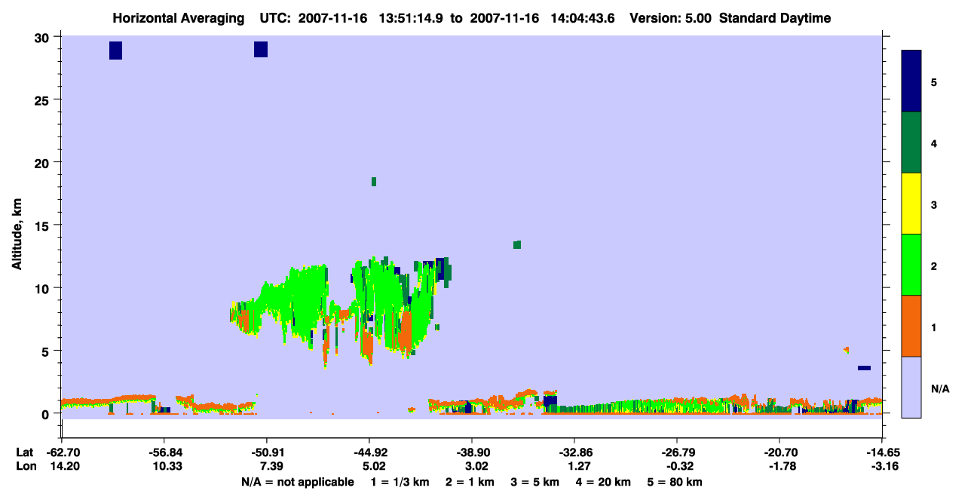
Task: Click the "Horizontal Averaging" title text
Action: [178, 18]
